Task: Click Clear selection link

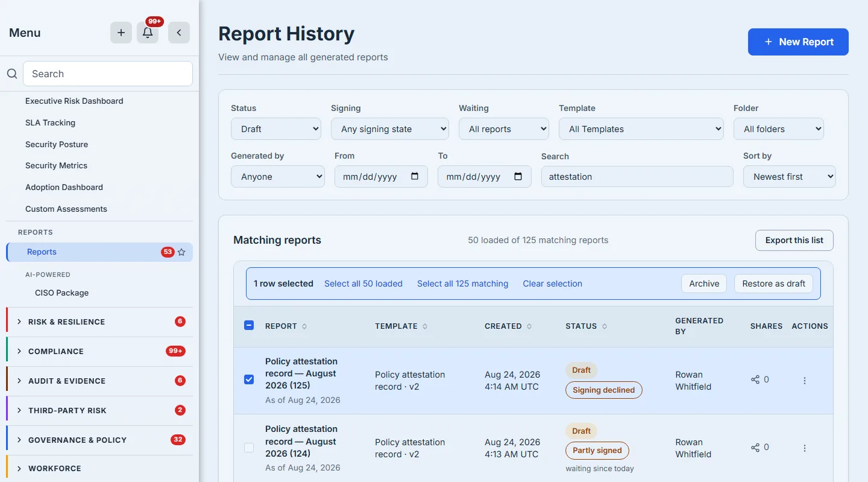Action: click(x=552, y=284)
